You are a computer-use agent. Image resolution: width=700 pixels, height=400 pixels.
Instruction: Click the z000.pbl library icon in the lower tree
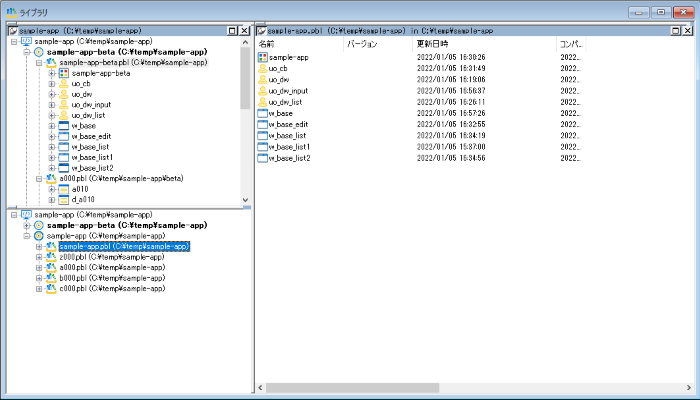(x=51, y=257)
